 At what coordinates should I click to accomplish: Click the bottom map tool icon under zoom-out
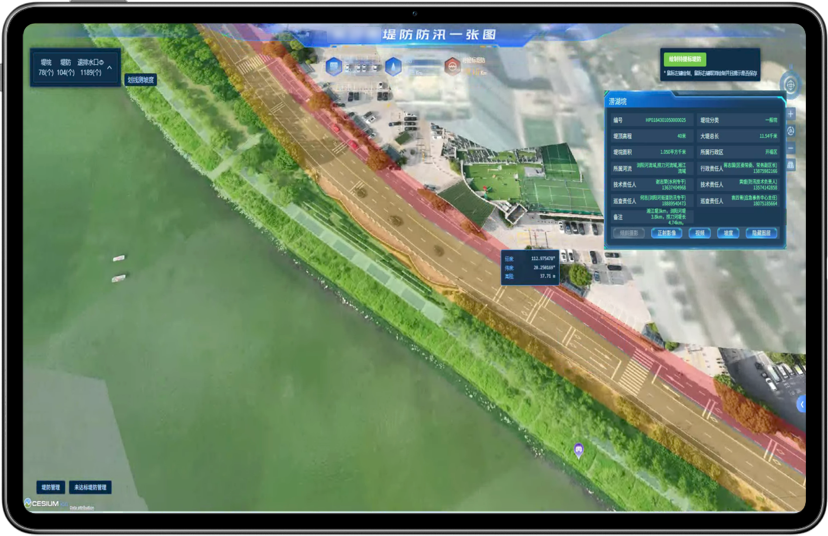coord(791,165)
